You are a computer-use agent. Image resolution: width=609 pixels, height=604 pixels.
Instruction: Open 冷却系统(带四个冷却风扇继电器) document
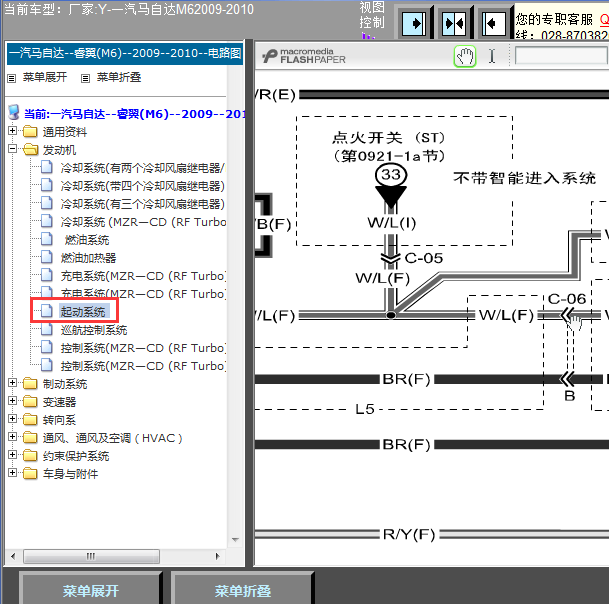click(x=143, y=186)
